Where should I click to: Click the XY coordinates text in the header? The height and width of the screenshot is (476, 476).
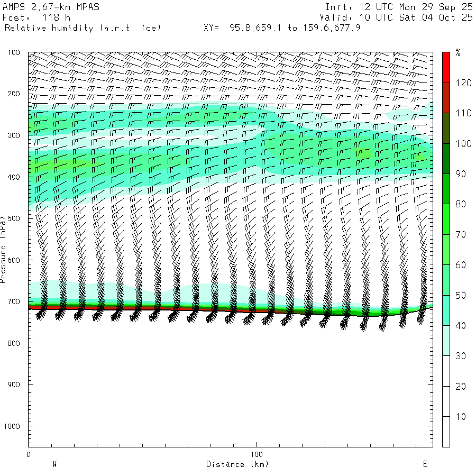282,28
